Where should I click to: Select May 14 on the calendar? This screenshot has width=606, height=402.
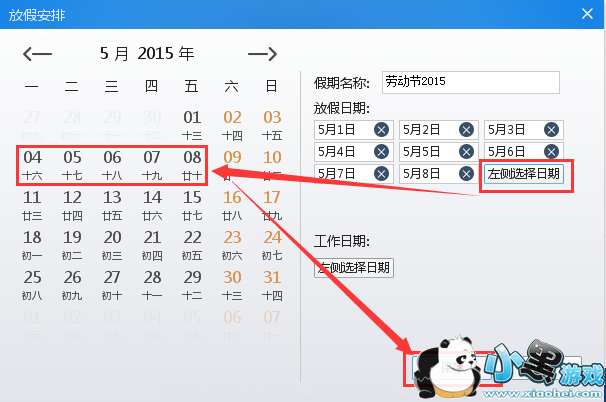click(x=152, y=205)
